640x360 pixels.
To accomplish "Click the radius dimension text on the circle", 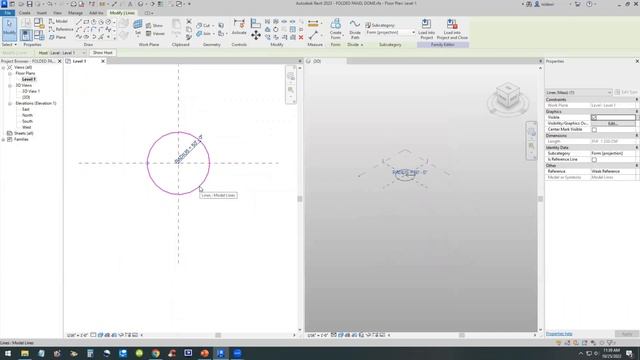I will click(188, 149).
